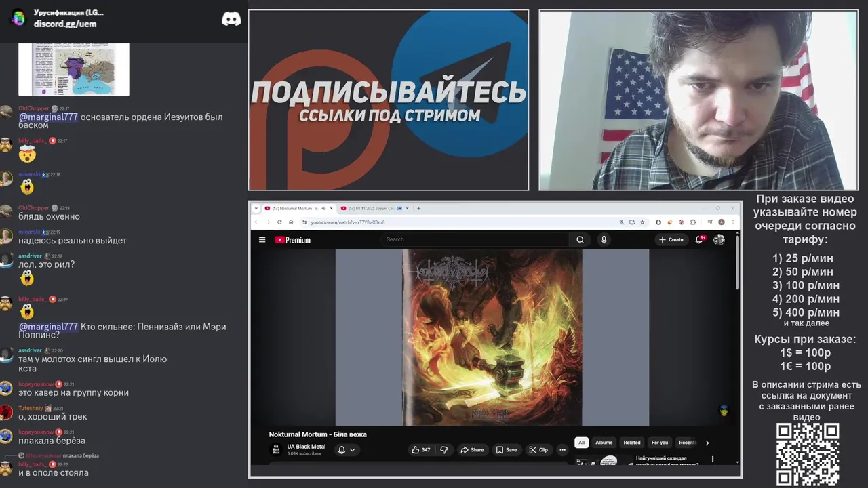868x488 pixels.
Task: Click the browser address bar URL
Action: 348,222
